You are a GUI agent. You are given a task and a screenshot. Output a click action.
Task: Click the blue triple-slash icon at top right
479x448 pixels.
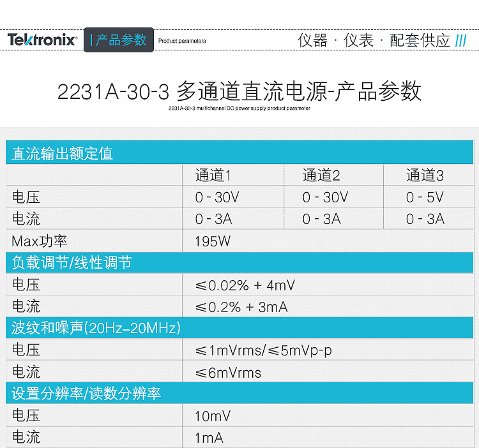461,41
